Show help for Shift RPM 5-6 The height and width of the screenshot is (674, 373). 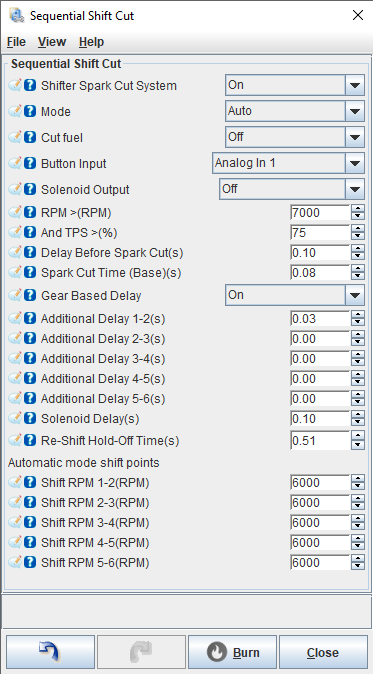coord(30,563)
